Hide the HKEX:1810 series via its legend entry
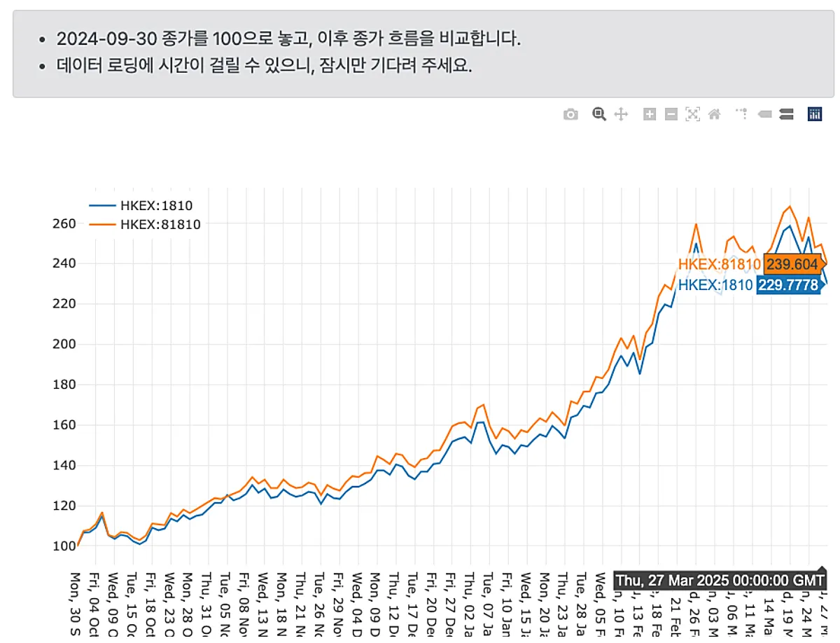 (157, 205)
